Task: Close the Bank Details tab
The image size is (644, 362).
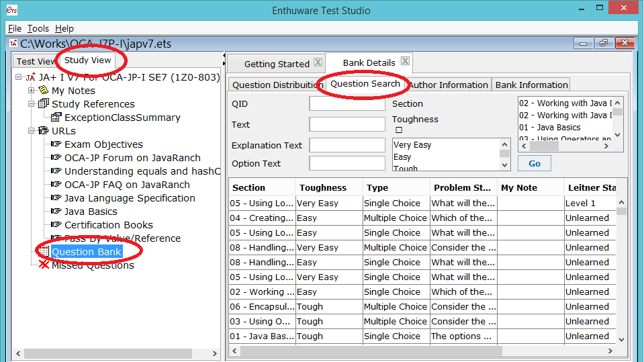Action: (x=405, y=61)
